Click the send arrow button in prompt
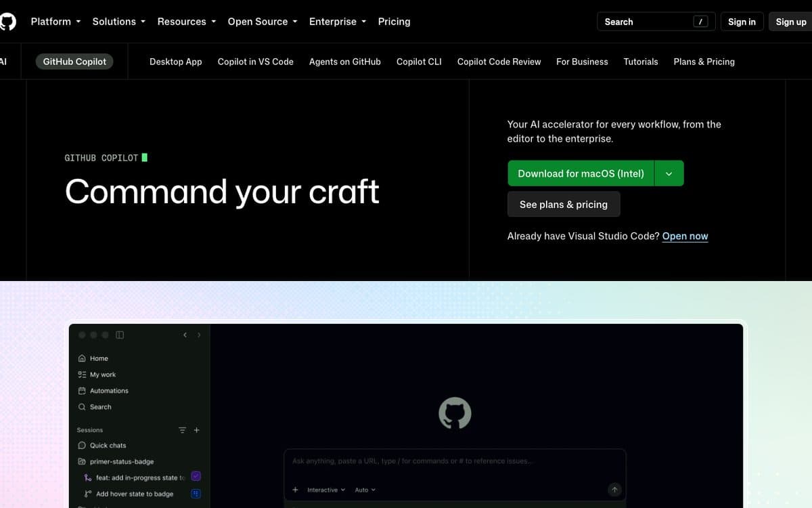812x508 pixels. tap(614, 490)
